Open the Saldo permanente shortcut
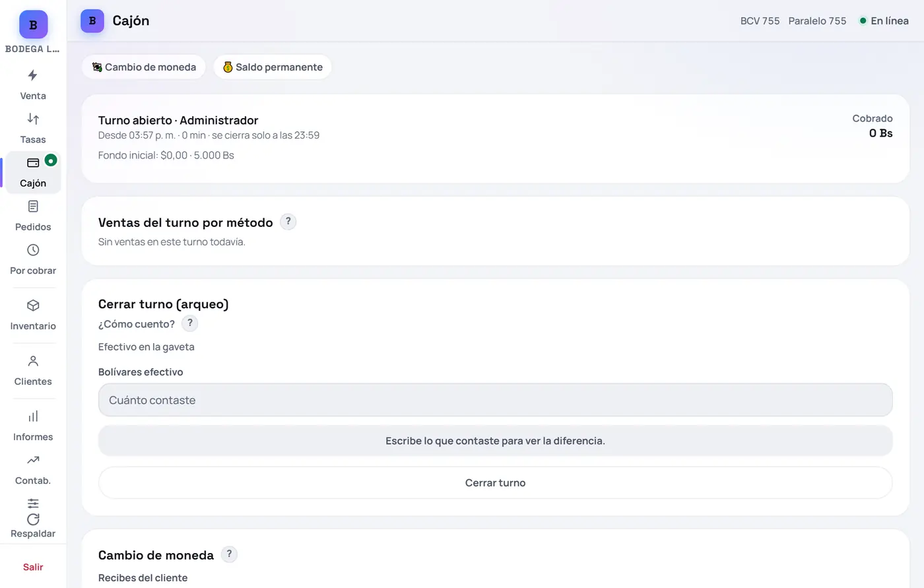The width and height of the screenshot is (924, 588). [x=273, y=67]
